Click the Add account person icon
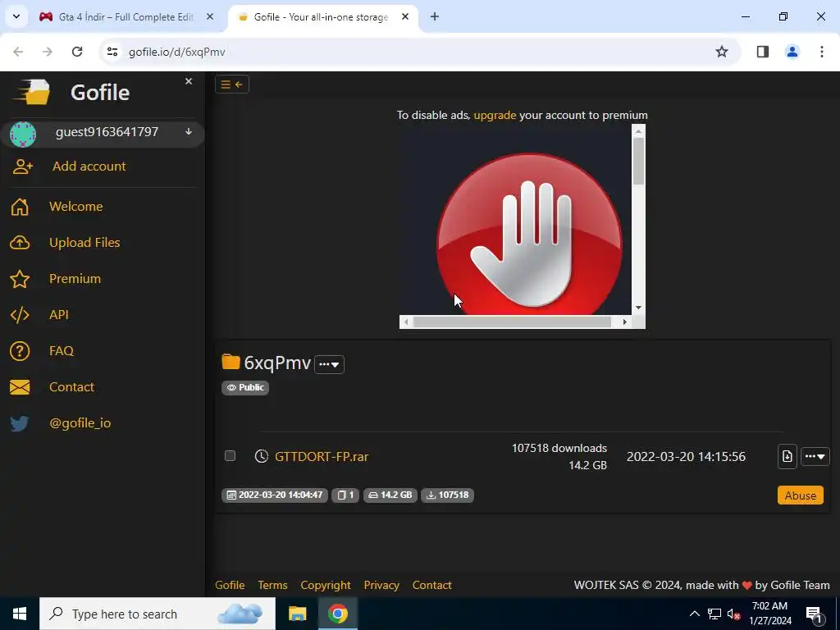Viewport: 840px width, 630px height. tap(22, 167)
